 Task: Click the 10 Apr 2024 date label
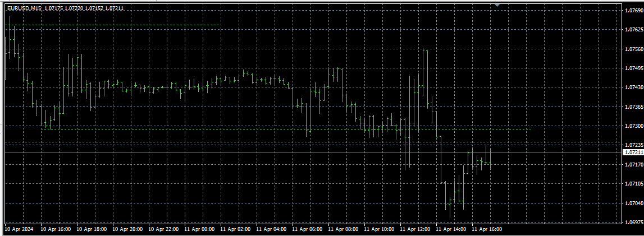[x=19, y=229]
